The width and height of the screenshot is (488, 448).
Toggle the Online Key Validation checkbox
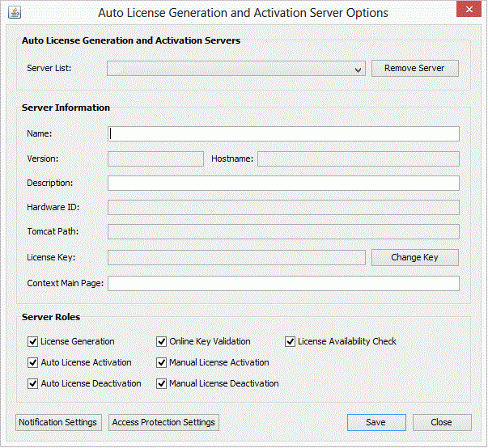(161, 341)
